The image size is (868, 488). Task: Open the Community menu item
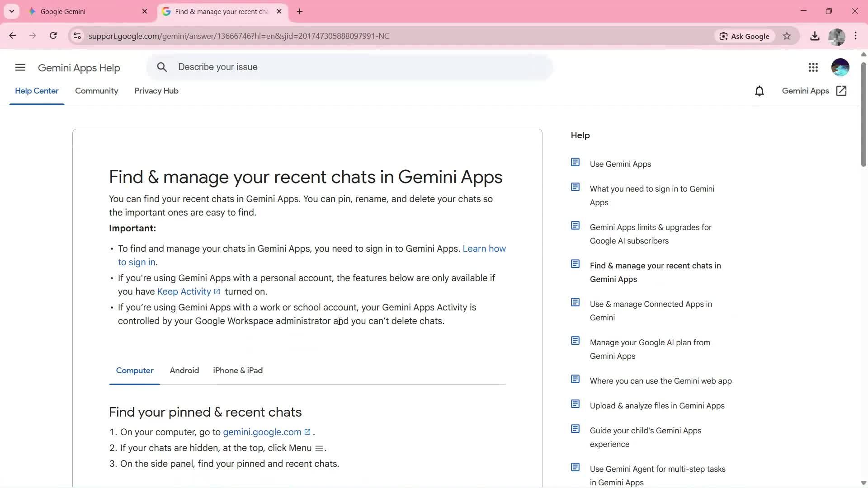(96, 91)
